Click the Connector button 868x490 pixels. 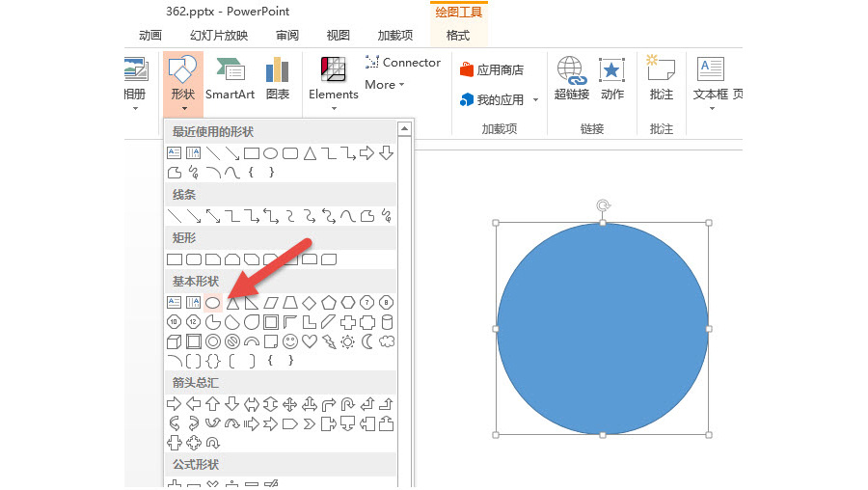coord(403,62)
